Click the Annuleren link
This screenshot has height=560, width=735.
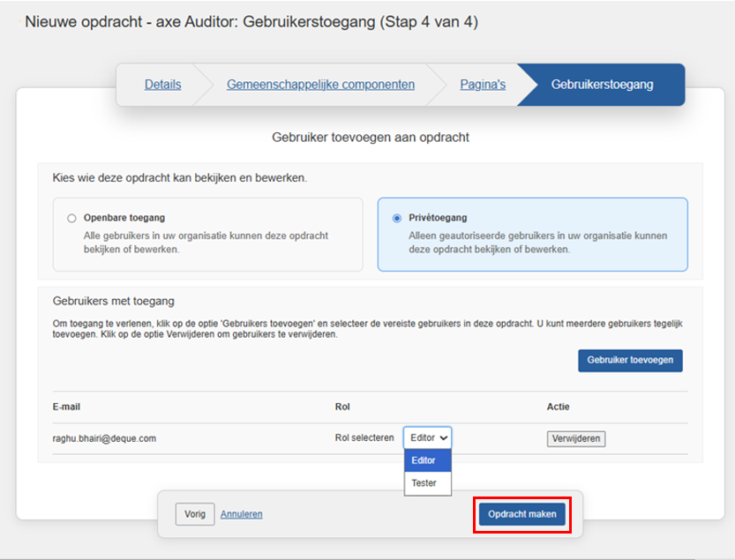(x=241, y=514)
